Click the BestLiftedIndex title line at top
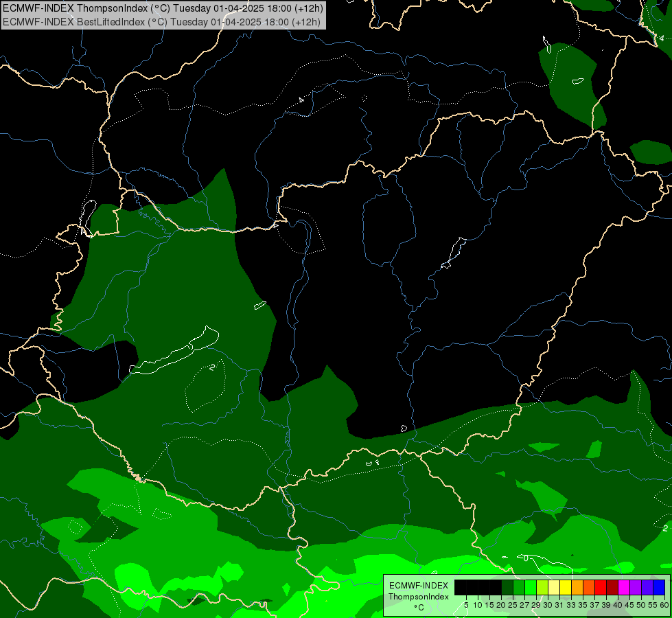This screenshot has width=672, height=618. pyautogui.click(x=161, y=22)
